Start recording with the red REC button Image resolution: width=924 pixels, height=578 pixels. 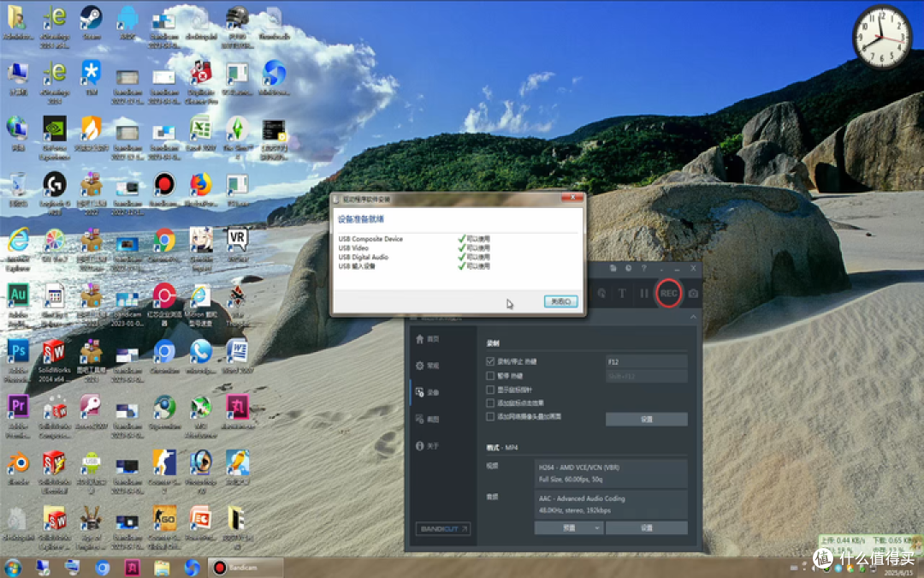(668, 293)
